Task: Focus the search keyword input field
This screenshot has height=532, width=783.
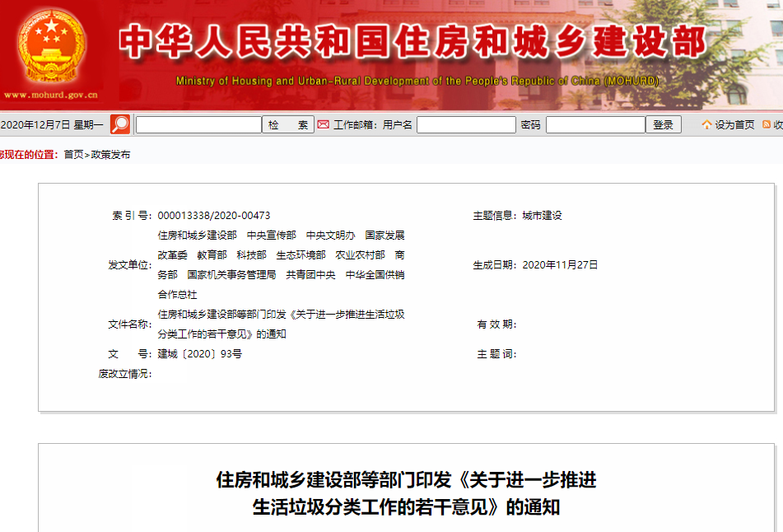Action: point(198,125)
